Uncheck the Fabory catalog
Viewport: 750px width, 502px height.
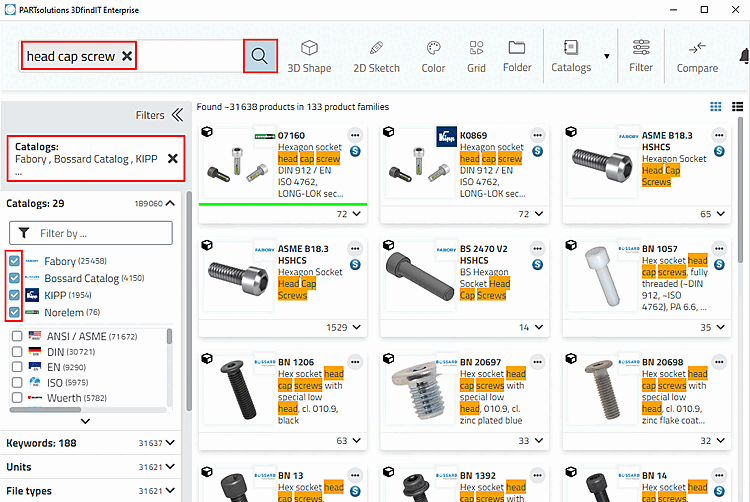(x=14, y=261)
